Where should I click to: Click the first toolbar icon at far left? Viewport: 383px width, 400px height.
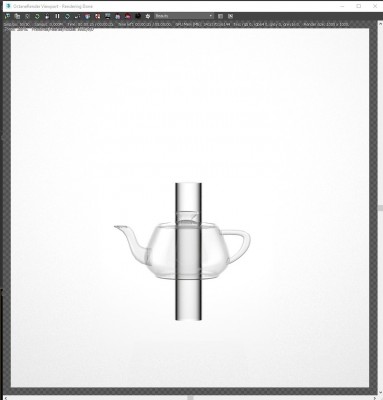point(7,16)
